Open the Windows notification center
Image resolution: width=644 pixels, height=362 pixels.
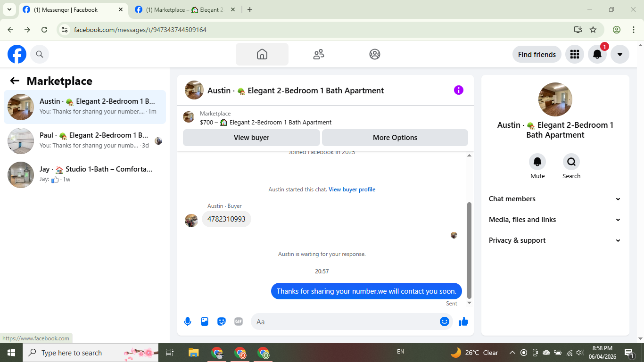(629, 353)
